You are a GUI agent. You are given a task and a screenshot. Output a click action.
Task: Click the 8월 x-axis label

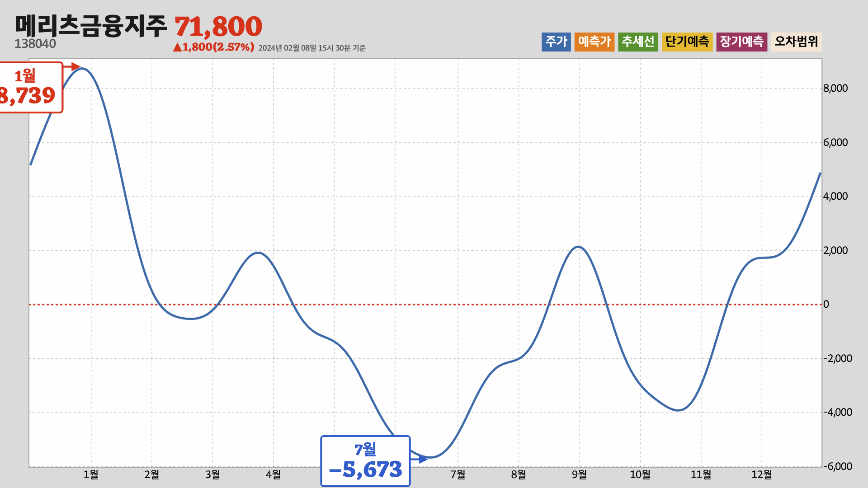coord(519,474)
